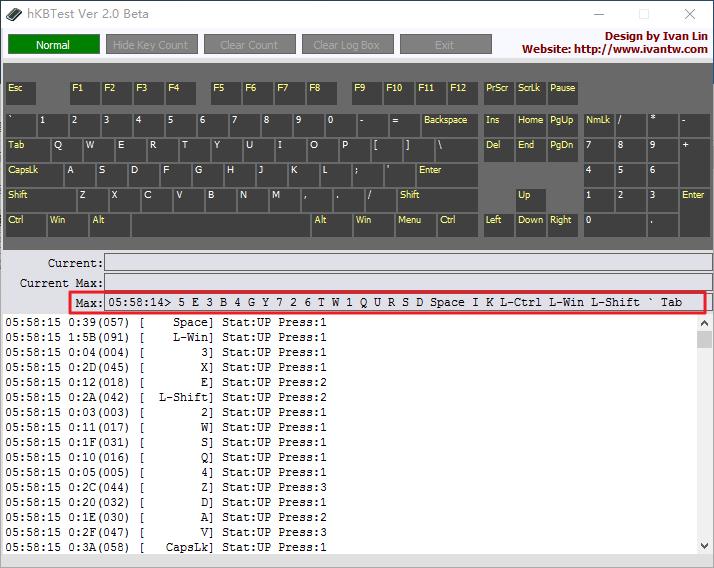
Task: Click the green Normal button
Action: click(x=53, y=45)
